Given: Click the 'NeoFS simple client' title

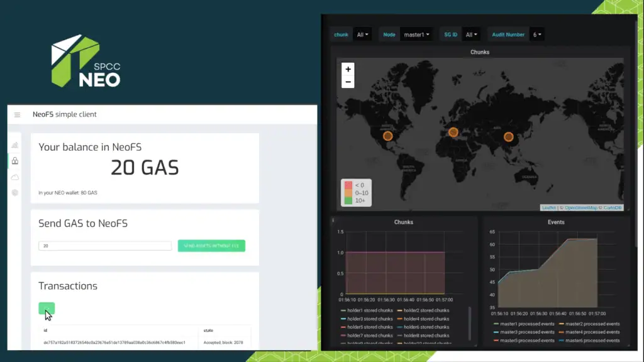Looking at the screenshot, I should tap(65, 114).
